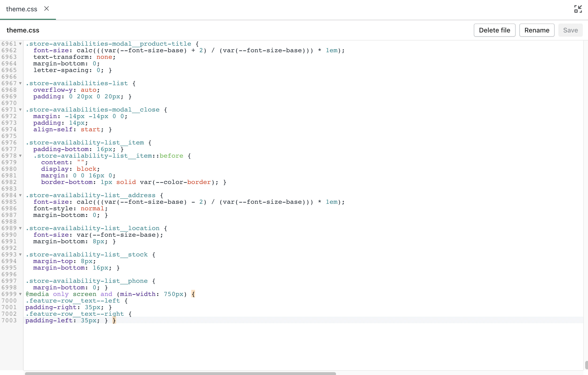Click the vertical scrollbar thumb

[586, 365]
